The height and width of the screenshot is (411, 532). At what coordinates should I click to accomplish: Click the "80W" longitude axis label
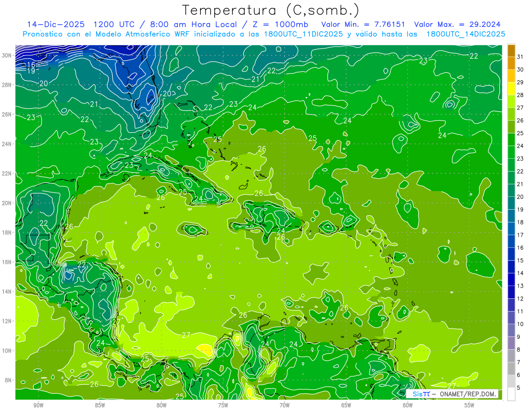(x=161, y=405)
